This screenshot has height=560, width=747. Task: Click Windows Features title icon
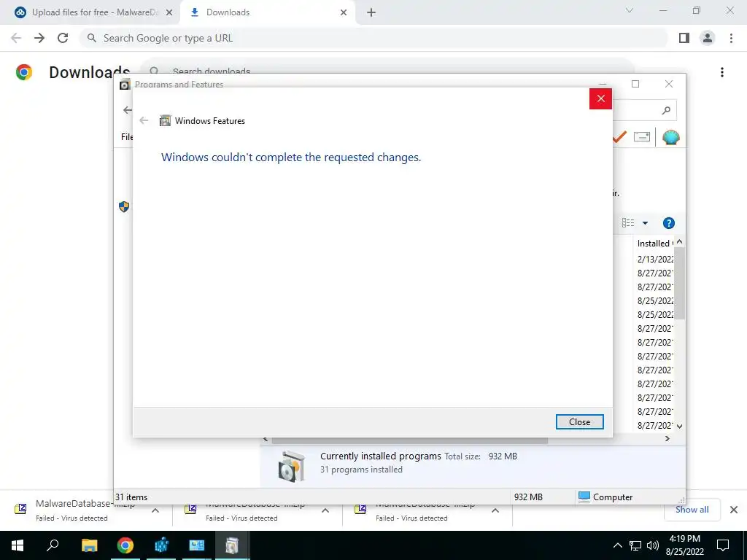pyautogui.click(x=165, y=120)
